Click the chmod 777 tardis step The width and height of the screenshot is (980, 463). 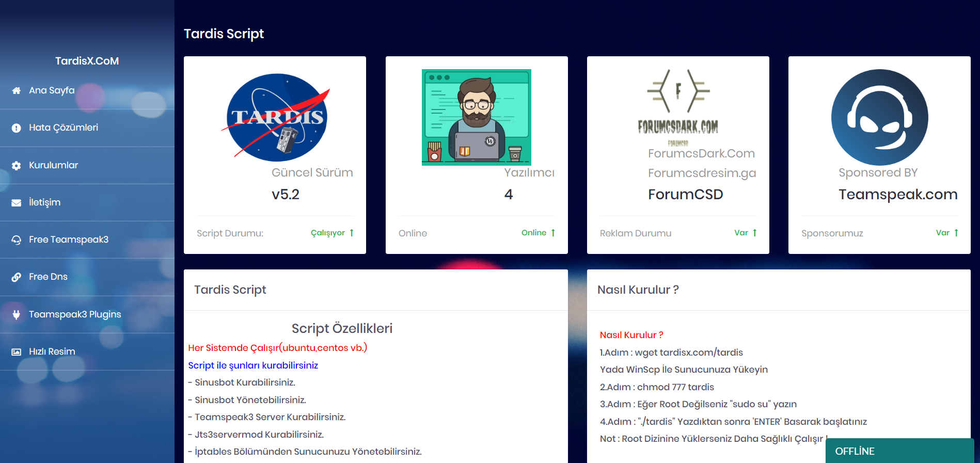657,387
